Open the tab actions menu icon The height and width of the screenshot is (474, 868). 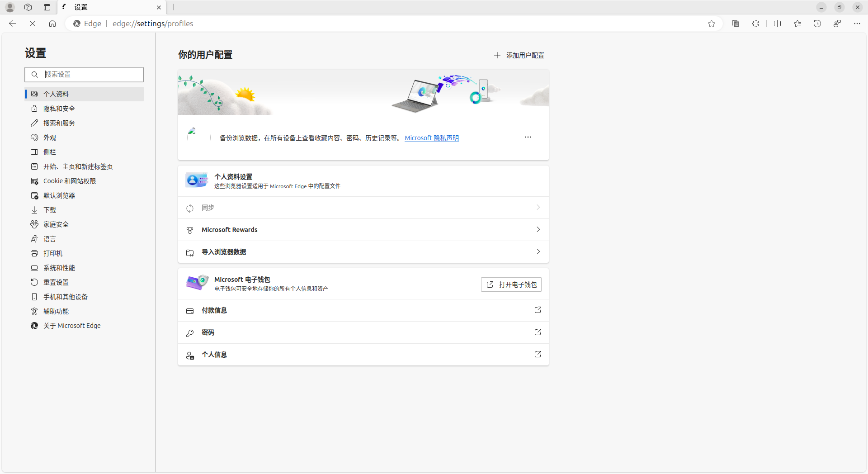(47, 7)
